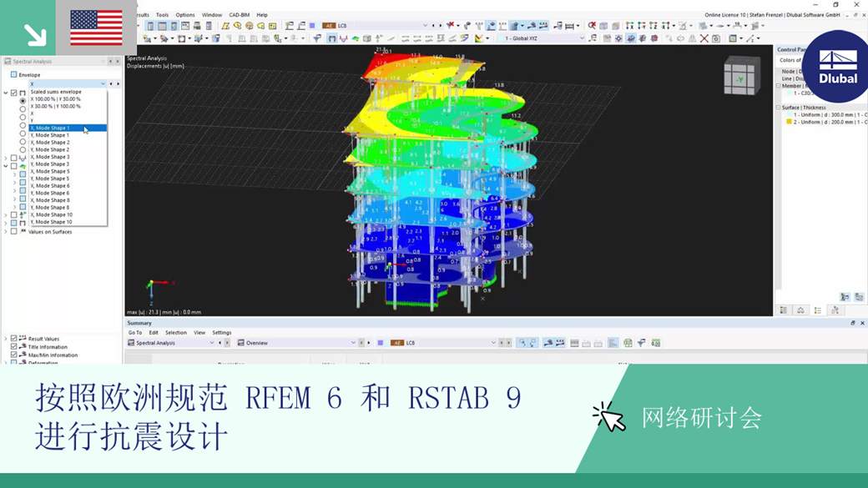Toggle the Result Values checkbox
868x488 pixels.
point(14,339)
